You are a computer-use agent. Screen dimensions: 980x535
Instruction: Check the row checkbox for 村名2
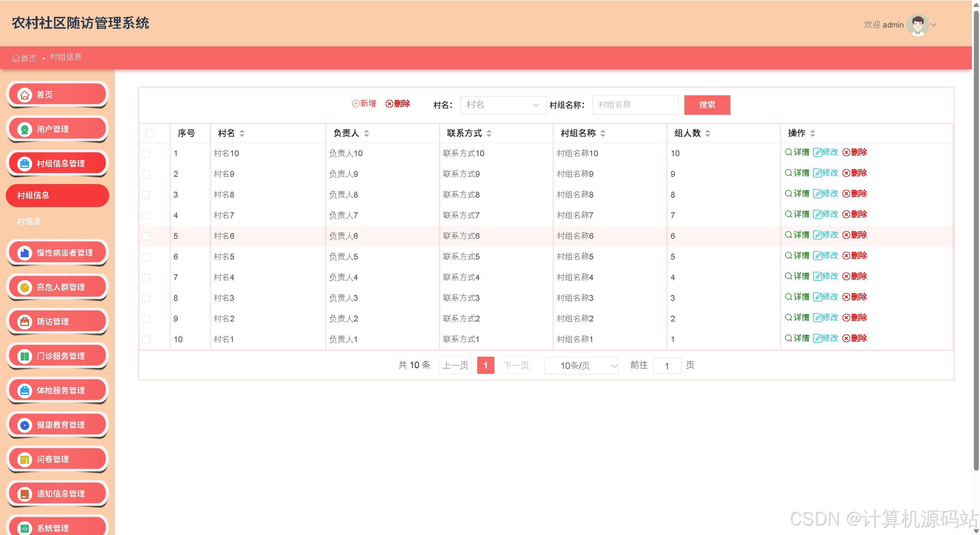click(x=146, y=319)
